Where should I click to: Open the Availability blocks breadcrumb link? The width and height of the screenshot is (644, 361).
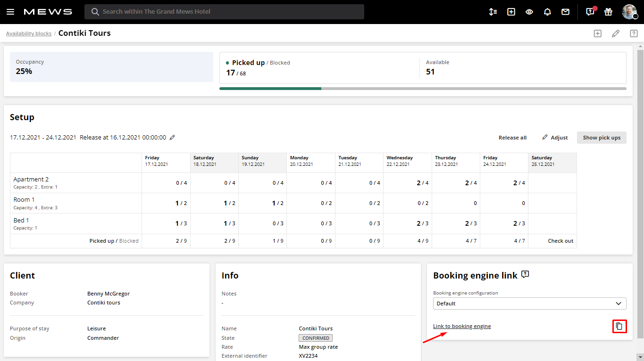tap(29, 33)
